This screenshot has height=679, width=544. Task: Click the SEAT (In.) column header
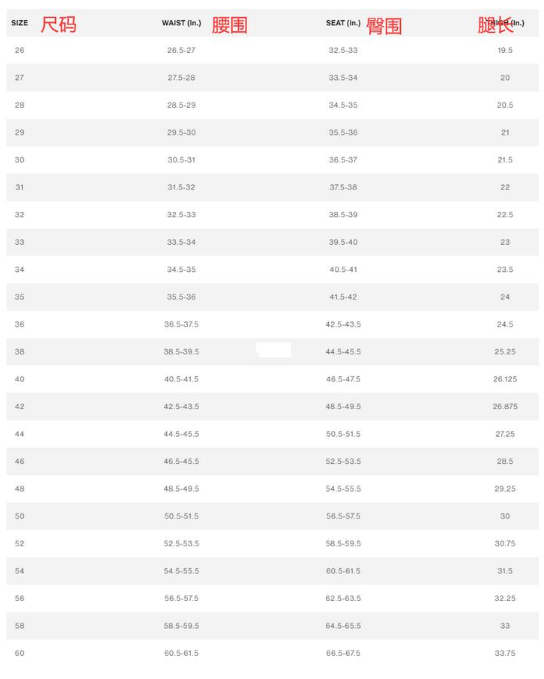click(343, 23)
